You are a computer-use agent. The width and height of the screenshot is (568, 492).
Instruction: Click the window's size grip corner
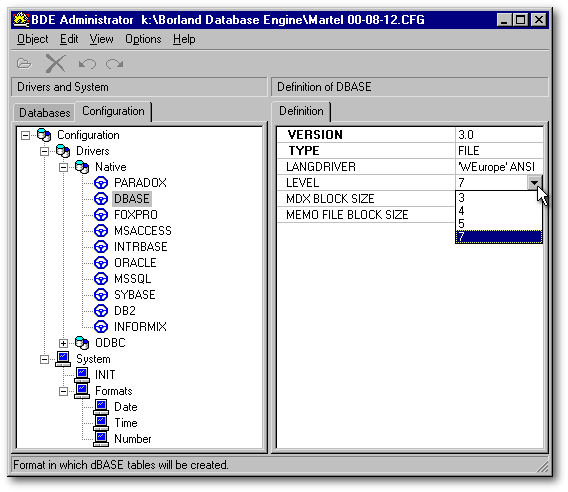pos(542,466)
